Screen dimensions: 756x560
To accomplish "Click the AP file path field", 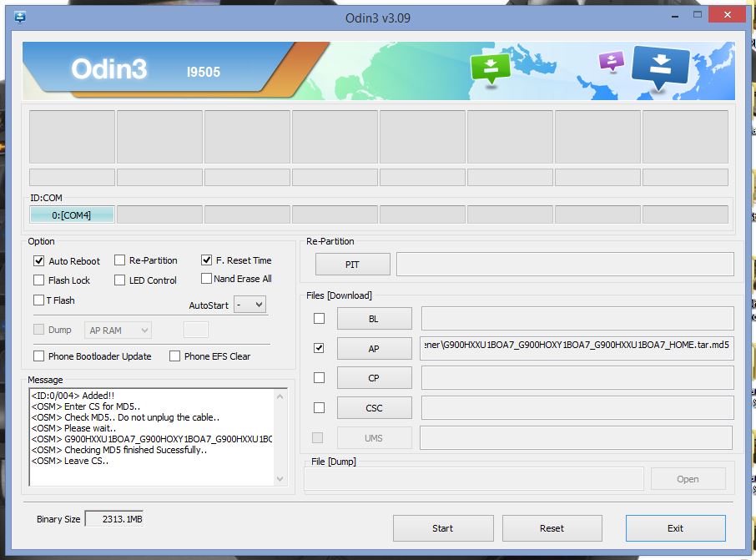I will click(x=577, y=348).
